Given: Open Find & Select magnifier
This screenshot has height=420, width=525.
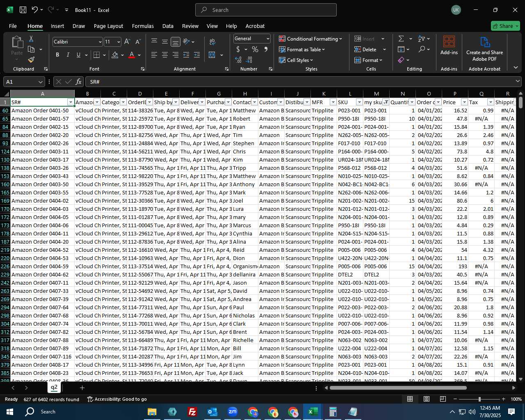Looking at the screenshot, I should (422, 49).
